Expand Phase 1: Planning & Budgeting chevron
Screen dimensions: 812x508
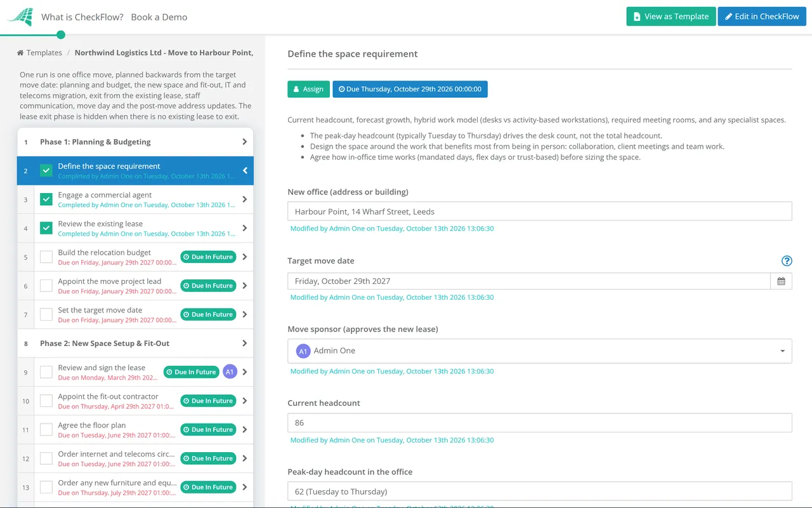tap(245, 142)
